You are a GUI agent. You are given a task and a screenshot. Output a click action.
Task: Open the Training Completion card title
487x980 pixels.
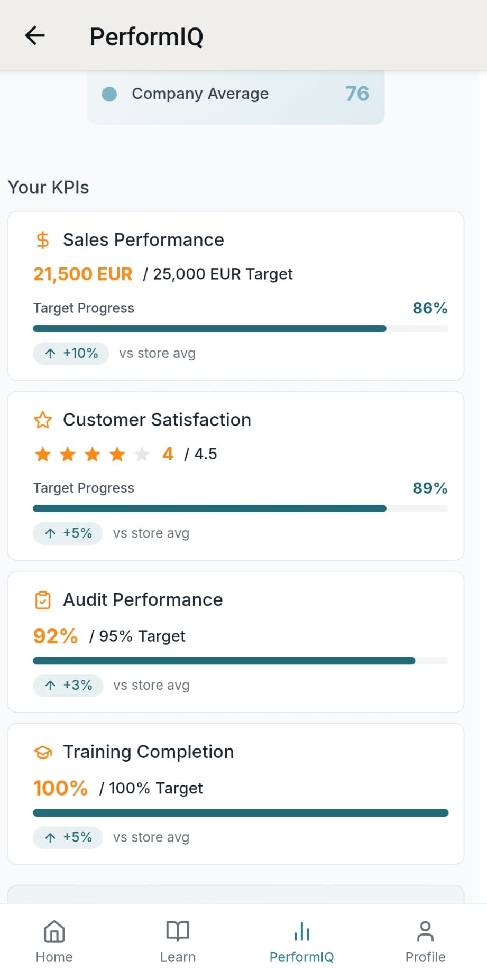click(148, 752)
